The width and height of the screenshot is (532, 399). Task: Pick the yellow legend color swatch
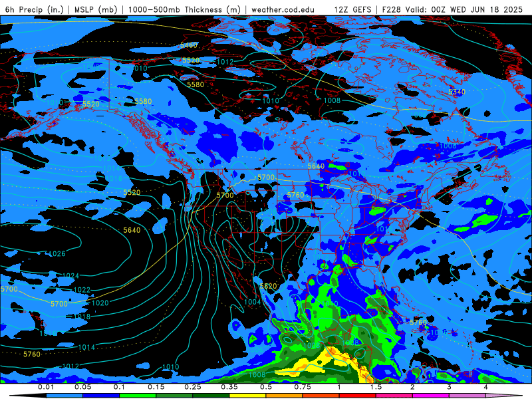tap(247, 396)
